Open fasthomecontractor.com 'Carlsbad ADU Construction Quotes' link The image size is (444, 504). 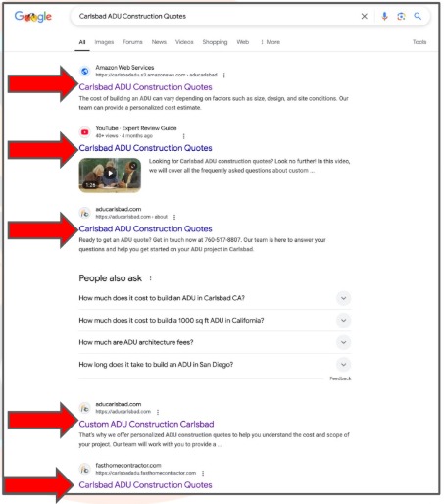tap(145, 485)
